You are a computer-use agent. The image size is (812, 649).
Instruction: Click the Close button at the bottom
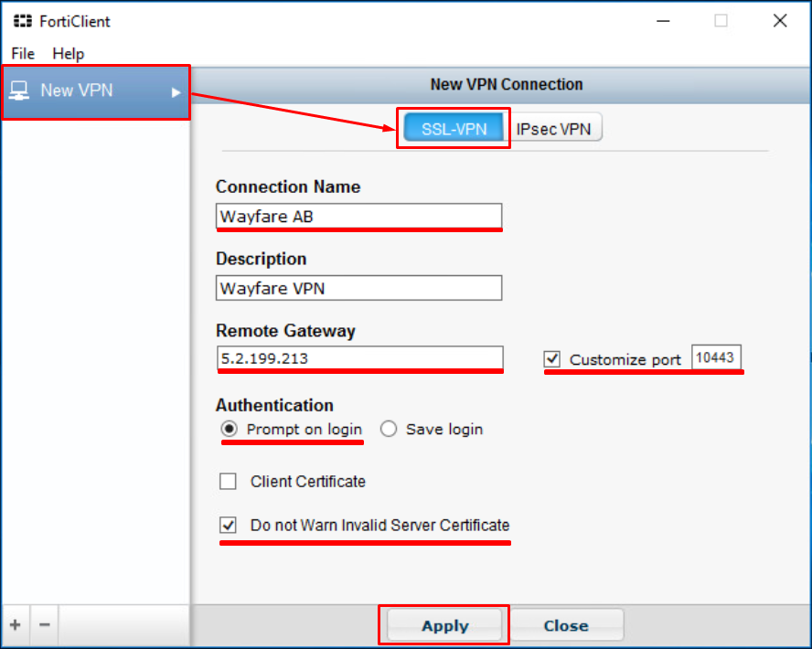[x=566, y=625]
